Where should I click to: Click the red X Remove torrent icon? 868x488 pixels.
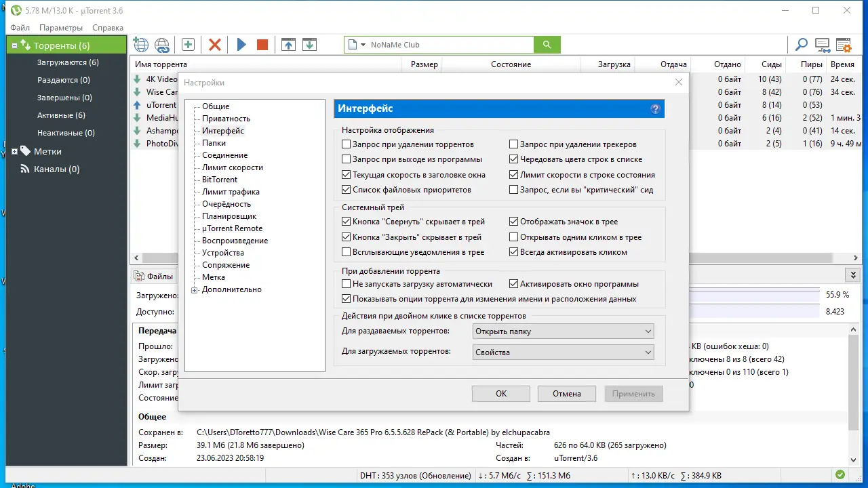(215, 45)
